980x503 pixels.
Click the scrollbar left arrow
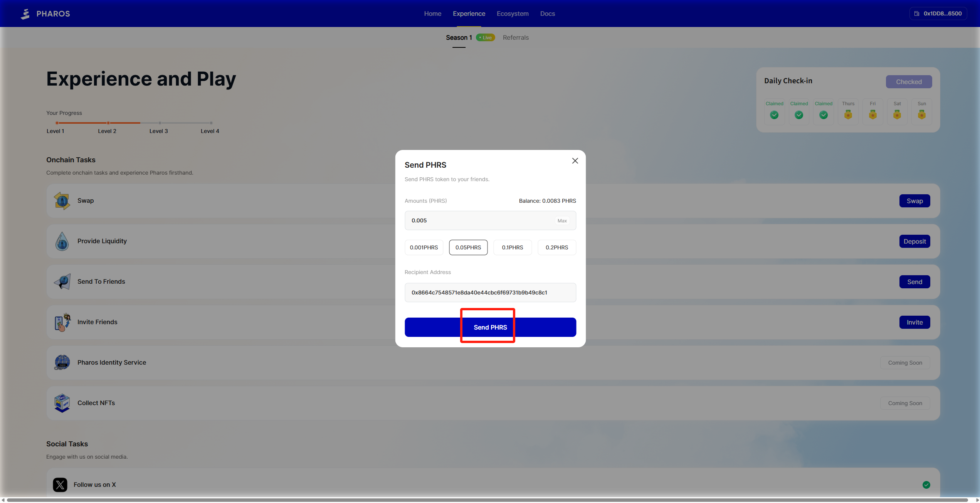3,500
